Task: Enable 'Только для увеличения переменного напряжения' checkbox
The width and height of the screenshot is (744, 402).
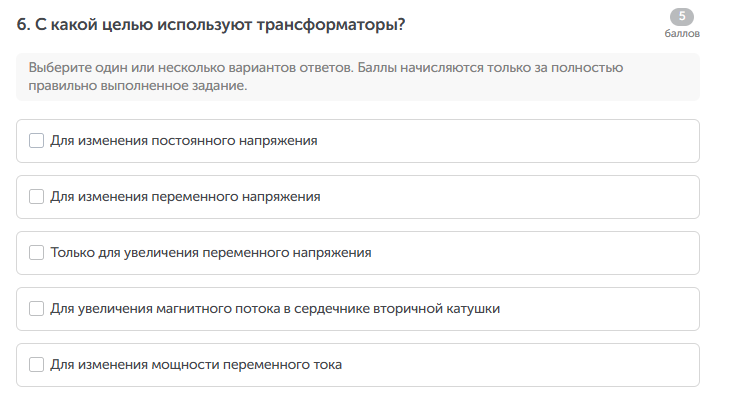Action: point(37,253)
